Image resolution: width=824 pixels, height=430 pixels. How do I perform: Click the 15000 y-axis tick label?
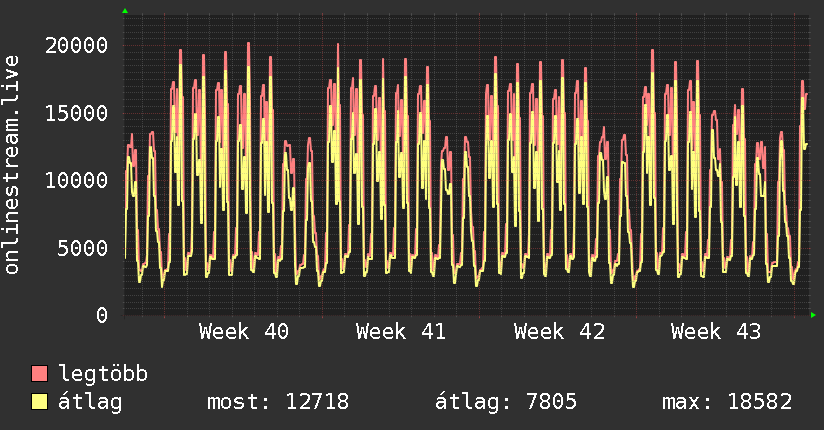pyautogui.click(x=77, y=113)
